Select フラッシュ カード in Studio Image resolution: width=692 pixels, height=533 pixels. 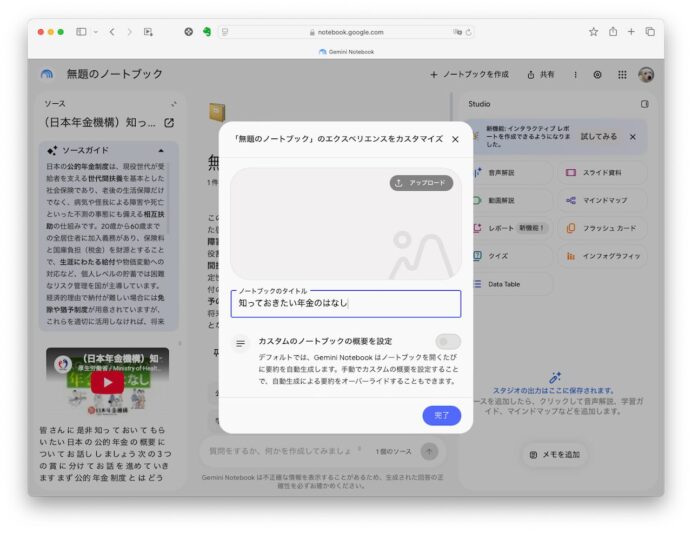[603, 228]
